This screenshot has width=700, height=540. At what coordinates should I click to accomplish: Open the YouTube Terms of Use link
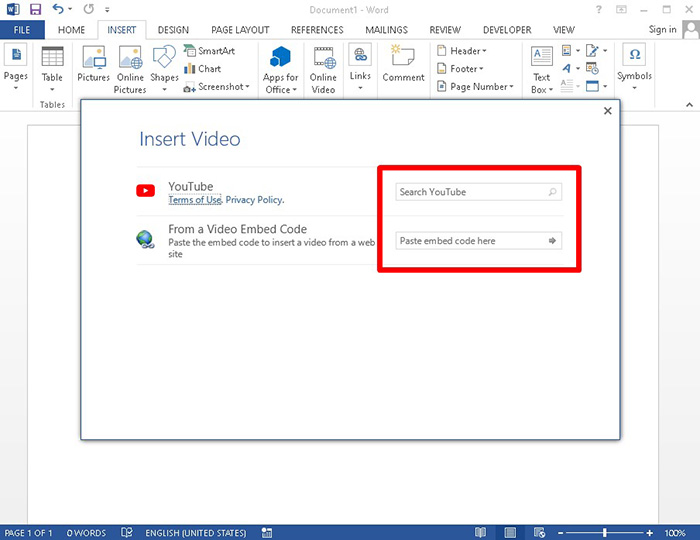tap(194, 200)
